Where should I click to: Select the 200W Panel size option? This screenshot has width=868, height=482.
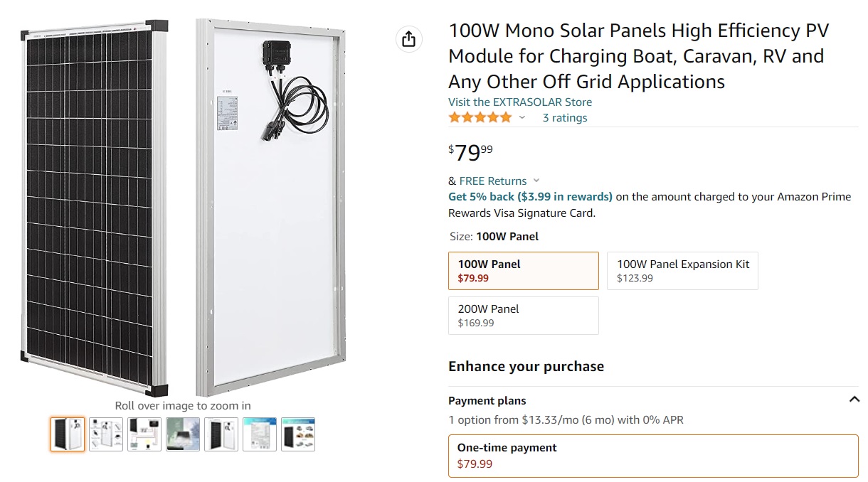click(523, 316)
